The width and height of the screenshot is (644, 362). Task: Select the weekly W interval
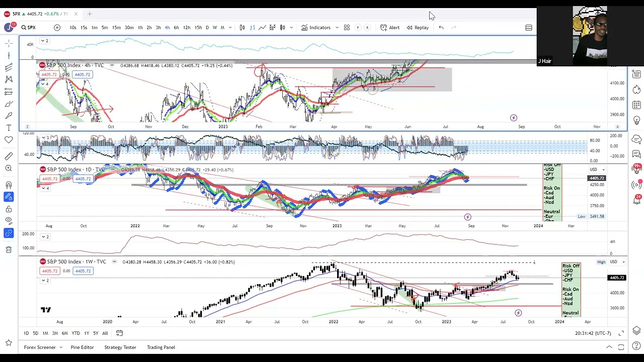tap(215, 28)
